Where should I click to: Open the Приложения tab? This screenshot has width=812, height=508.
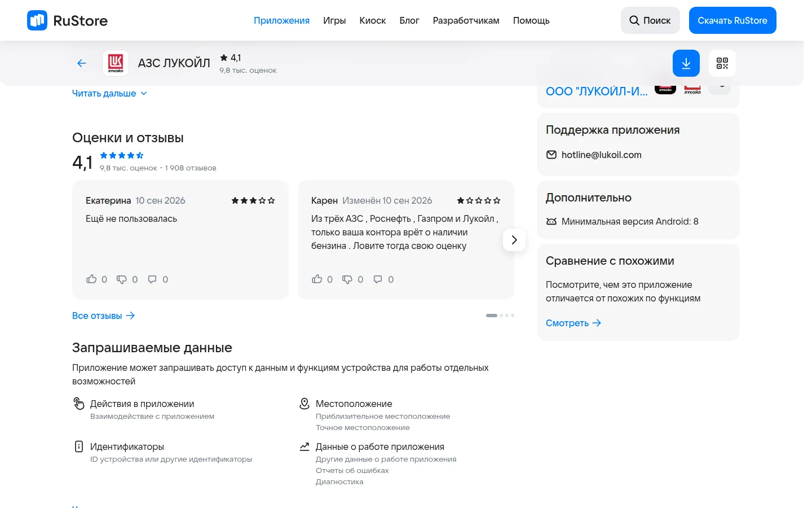point(281,20)
